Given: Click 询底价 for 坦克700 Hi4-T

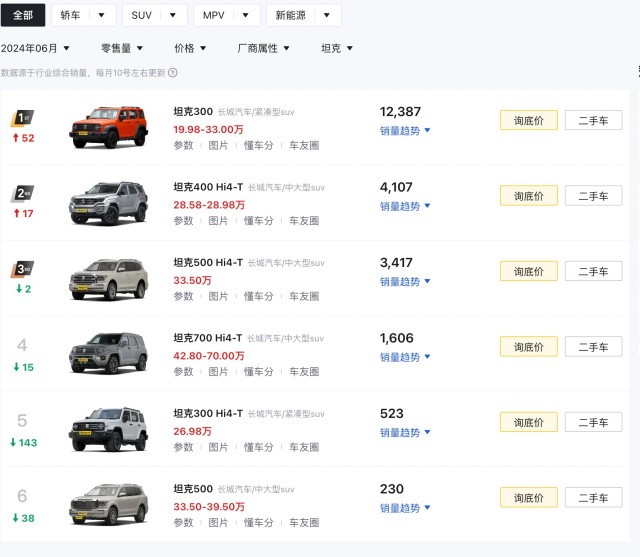Looking at the screenshot, I should pos(529,347).
